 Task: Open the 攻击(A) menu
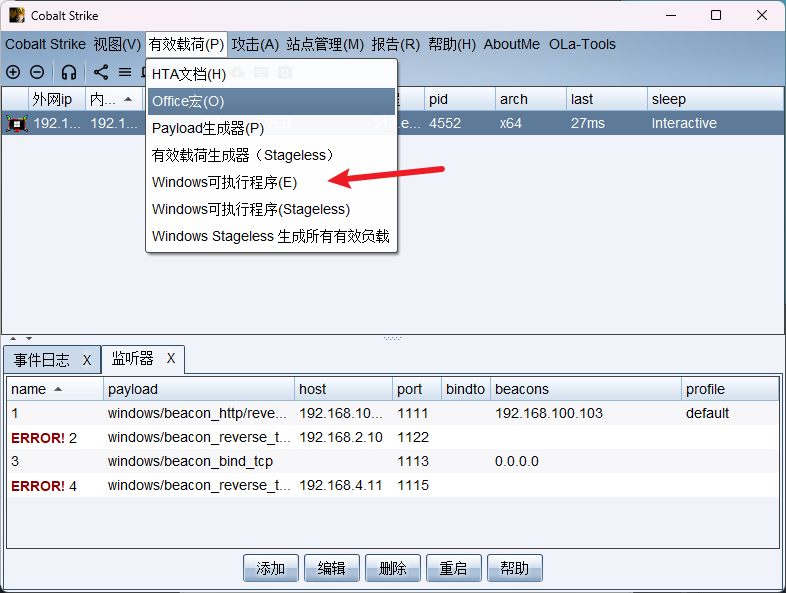pos(255,44)
